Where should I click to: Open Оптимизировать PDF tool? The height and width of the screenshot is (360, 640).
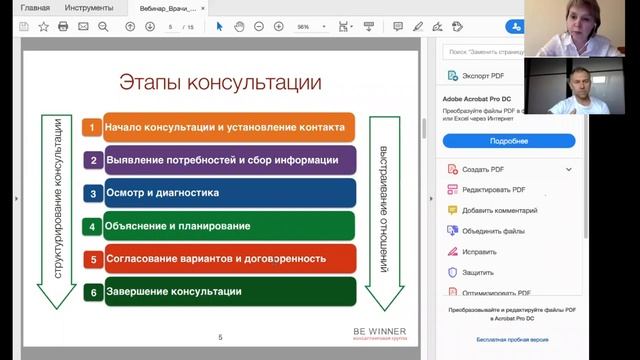[x=496, y=293]
